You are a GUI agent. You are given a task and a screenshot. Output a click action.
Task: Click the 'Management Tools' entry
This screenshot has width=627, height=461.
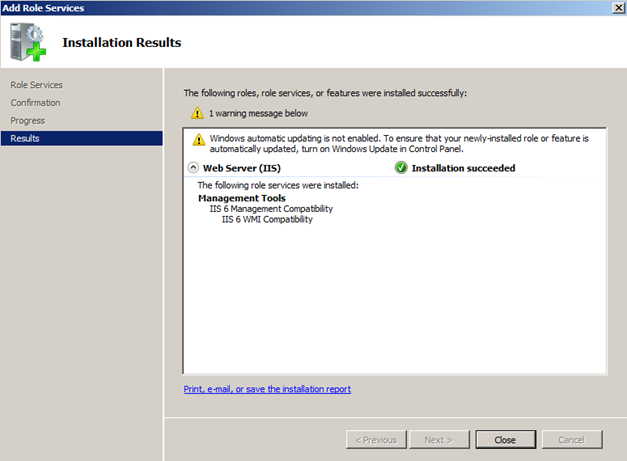point(242,198)
